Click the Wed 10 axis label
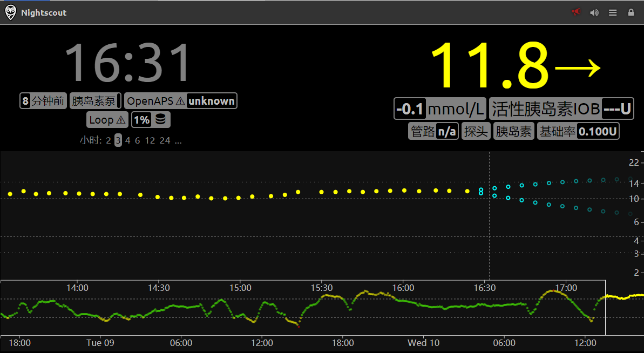The width and height of the screenshot is (644, 353). (423, 343)
